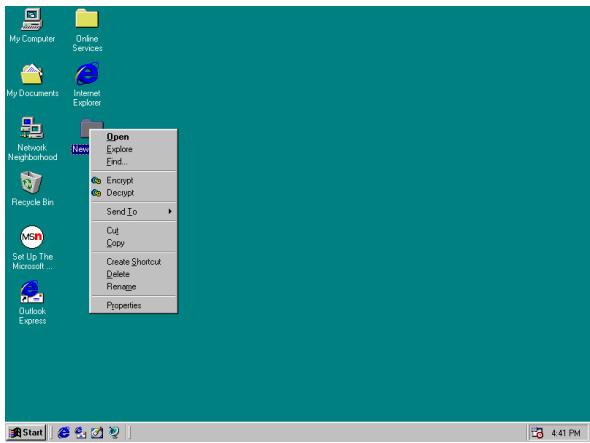The width and height of the screenshot is (590, 443).
Task: Click Show Desktop icon in Quick Launch
Action: (x=97, y=432)
